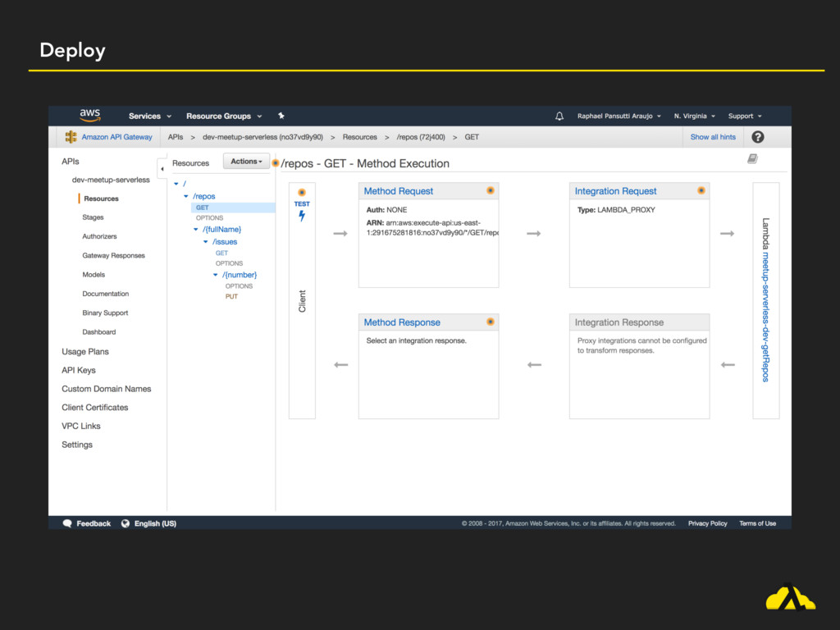Collapse the left navigation panel arrow
This screenshot has width=840, height=630.
(162, 169)
